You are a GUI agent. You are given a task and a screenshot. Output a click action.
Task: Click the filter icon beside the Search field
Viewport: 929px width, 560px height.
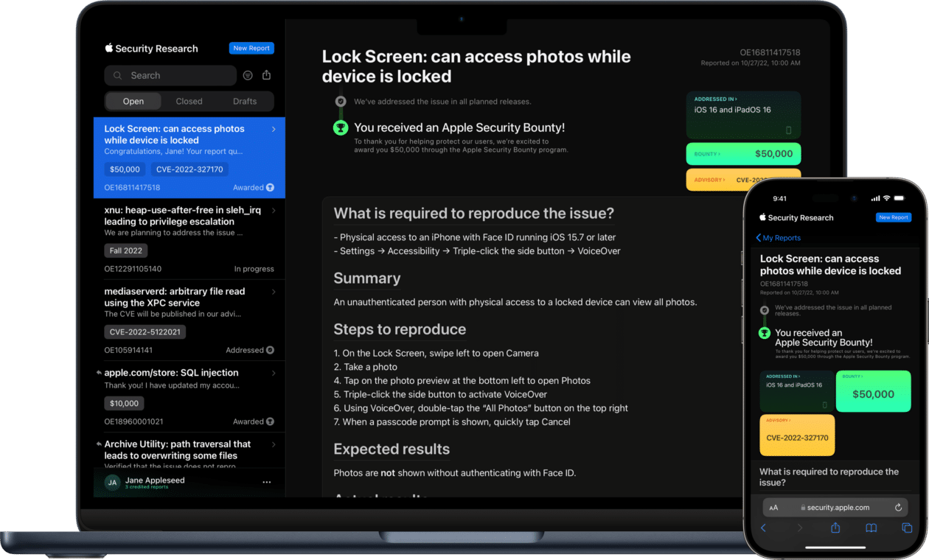pyautogui.click(x=248, y=75)
